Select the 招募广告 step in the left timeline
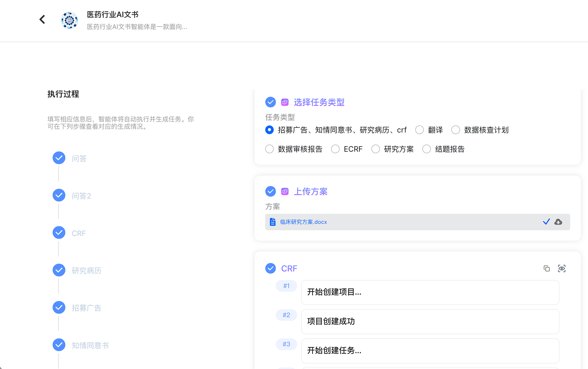Viewport: 588px width, 369px height. coord(86,308)
